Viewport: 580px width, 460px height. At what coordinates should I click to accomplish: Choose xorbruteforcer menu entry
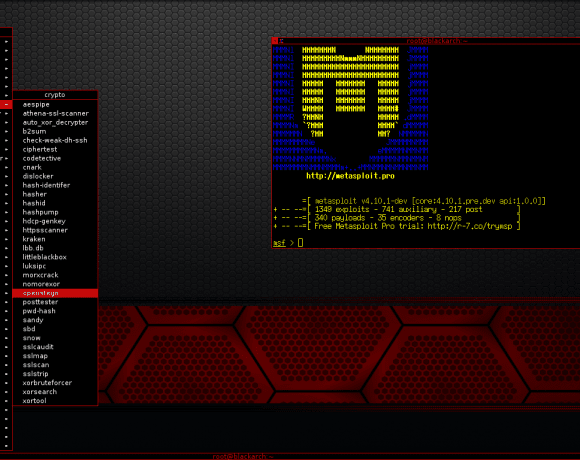(x=55, y=383)
